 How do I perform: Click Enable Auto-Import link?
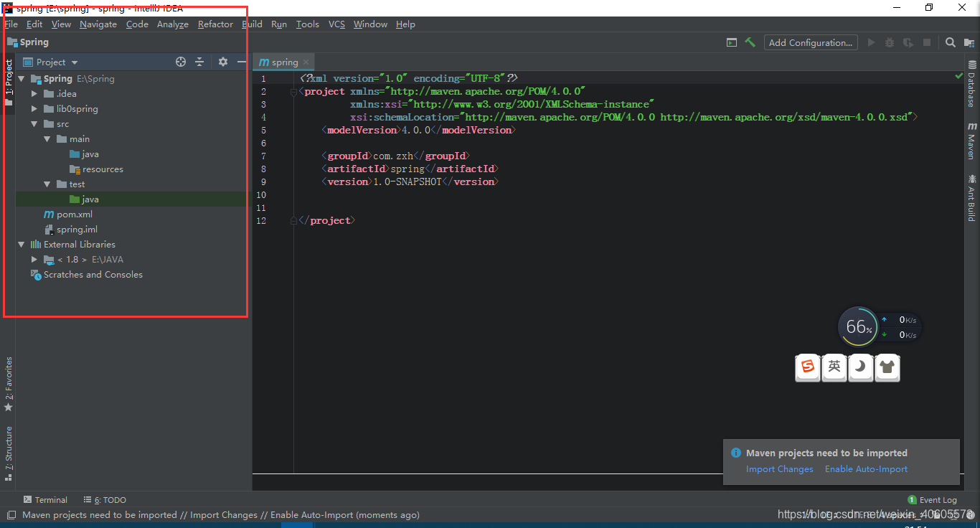866,469
